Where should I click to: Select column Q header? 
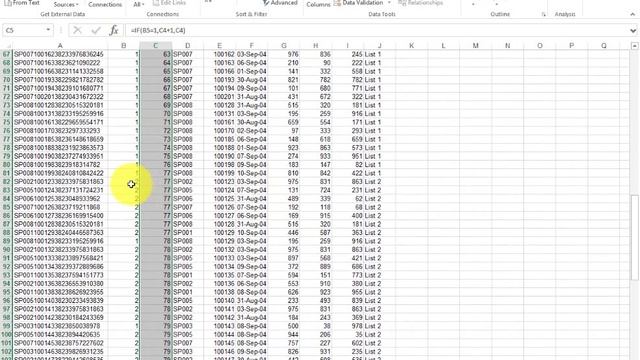604,46
